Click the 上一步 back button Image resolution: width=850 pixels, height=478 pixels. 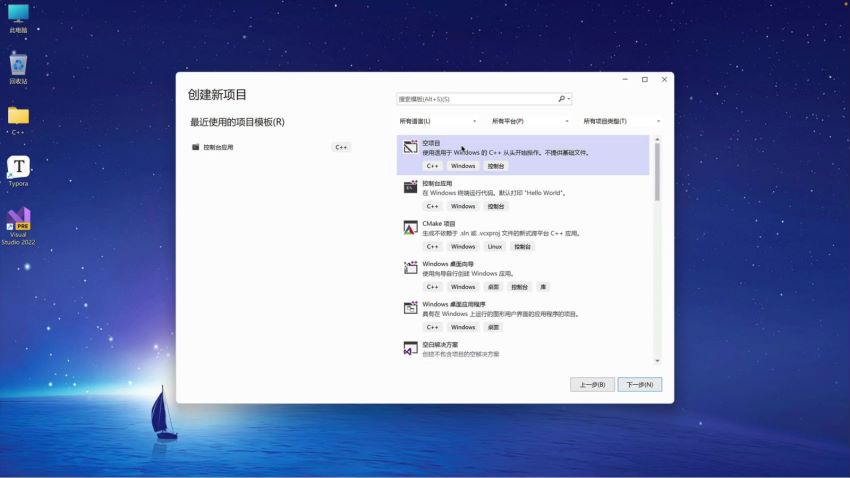tap(591, 384)
